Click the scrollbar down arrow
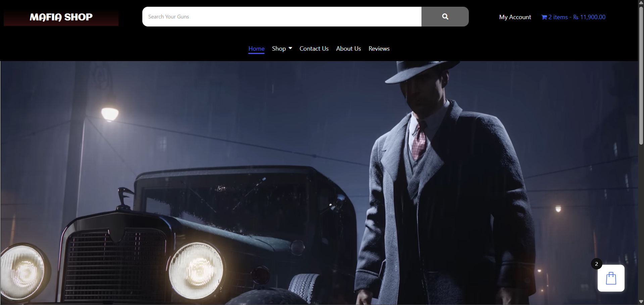Viewport: 644px width, 305px height. (x=641, y=302)
